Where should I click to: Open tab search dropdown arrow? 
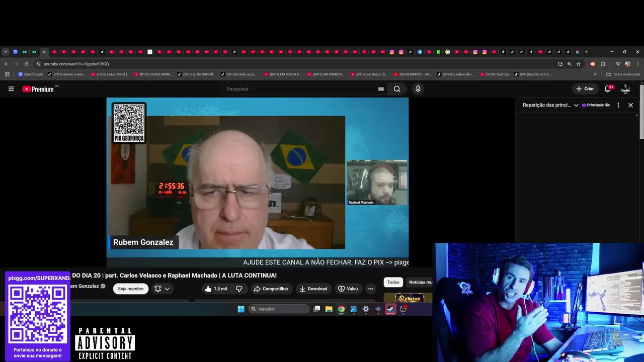pos(6,52)
